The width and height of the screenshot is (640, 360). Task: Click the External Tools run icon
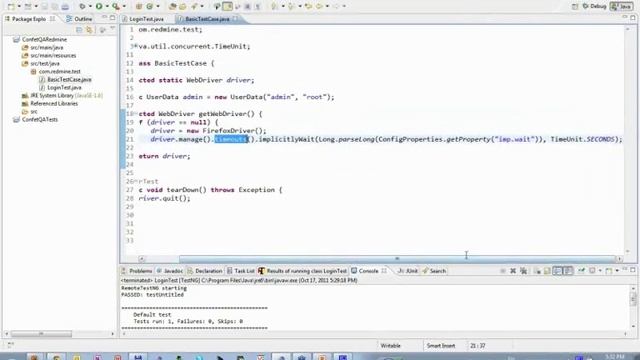coord(116,7)
